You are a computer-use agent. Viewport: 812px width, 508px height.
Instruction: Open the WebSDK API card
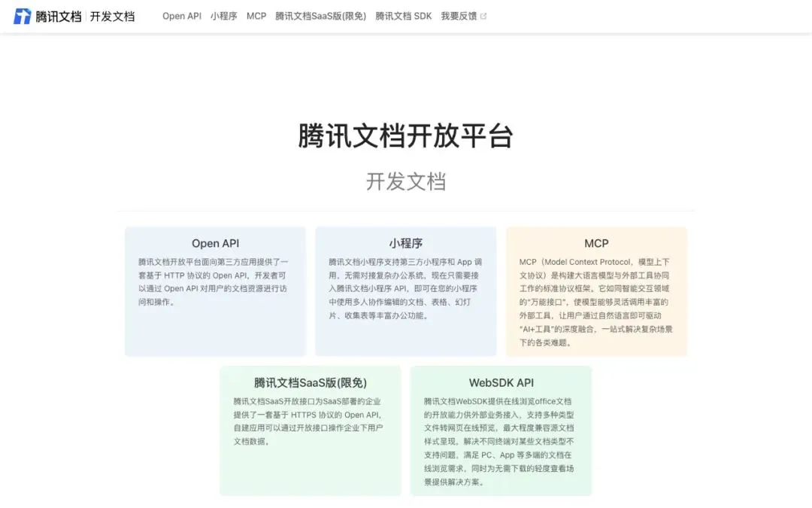tap(501, 430)
